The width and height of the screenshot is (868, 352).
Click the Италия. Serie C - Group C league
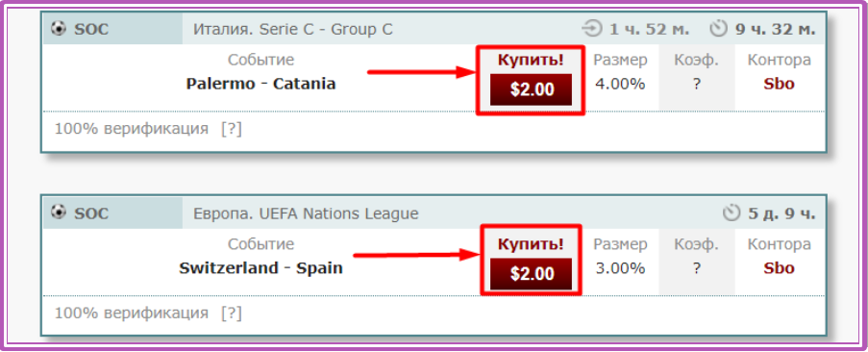[x=293, y=29]
